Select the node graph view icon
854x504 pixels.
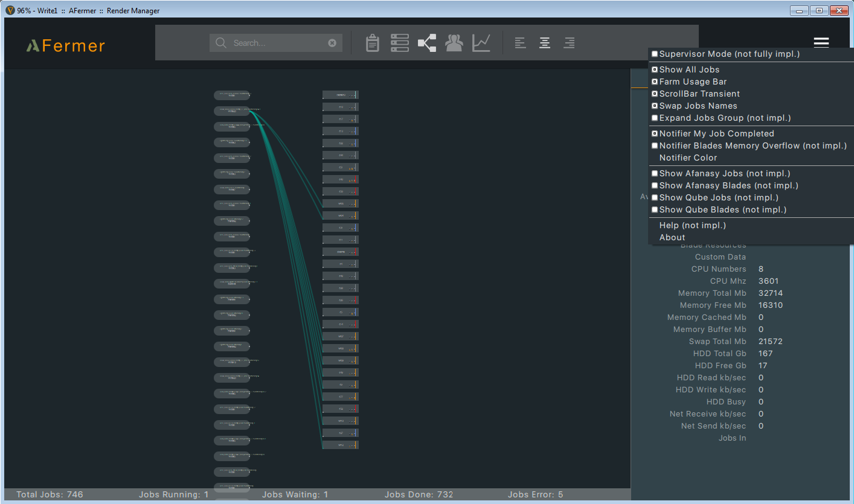(427, 43)
